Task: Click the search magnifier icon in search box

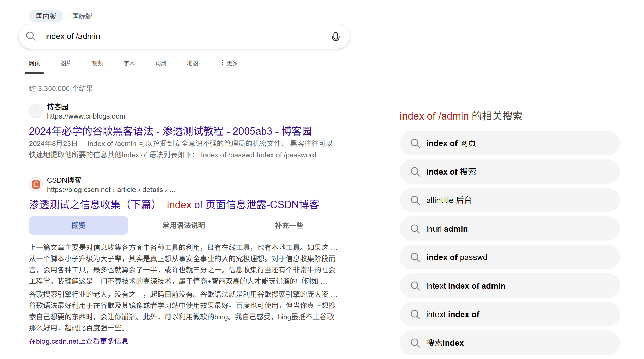Action: (31, 36)
